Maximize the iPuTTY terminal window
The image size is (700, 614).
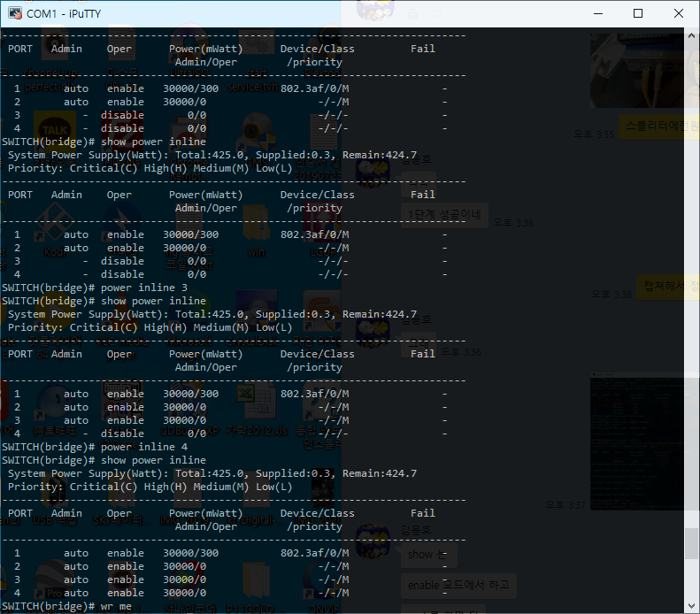point(638,13)
